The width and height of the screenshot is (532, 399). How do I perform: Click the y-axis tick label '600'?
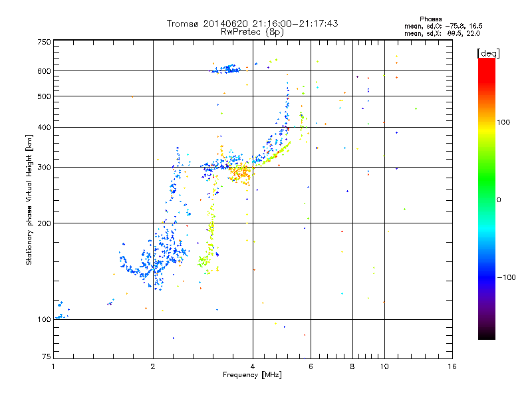tap(44, 71)
